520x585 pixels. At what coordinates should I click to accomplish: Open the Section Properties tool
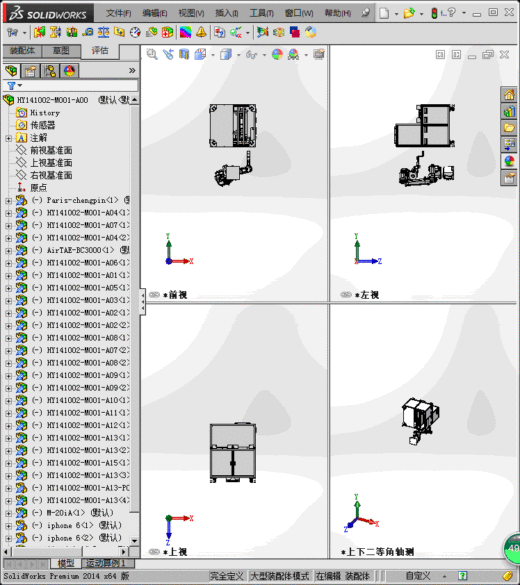(119, 32)
